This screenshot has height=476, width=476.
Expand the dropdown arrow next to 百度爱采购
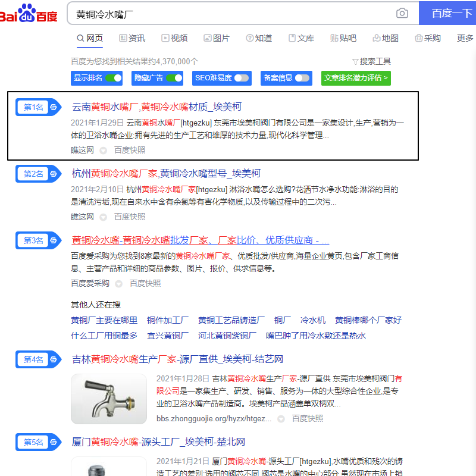pyautogui.click(x=118, y=284)
